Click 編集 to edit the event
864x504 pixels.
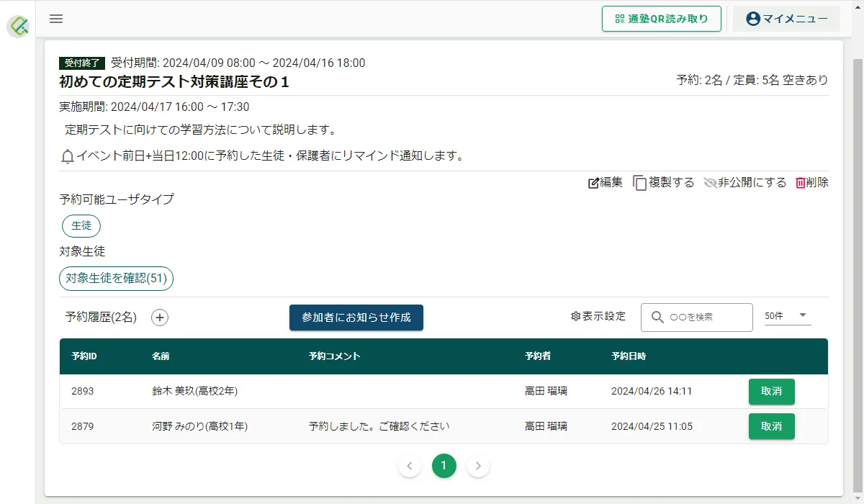[x=606, y=183]
